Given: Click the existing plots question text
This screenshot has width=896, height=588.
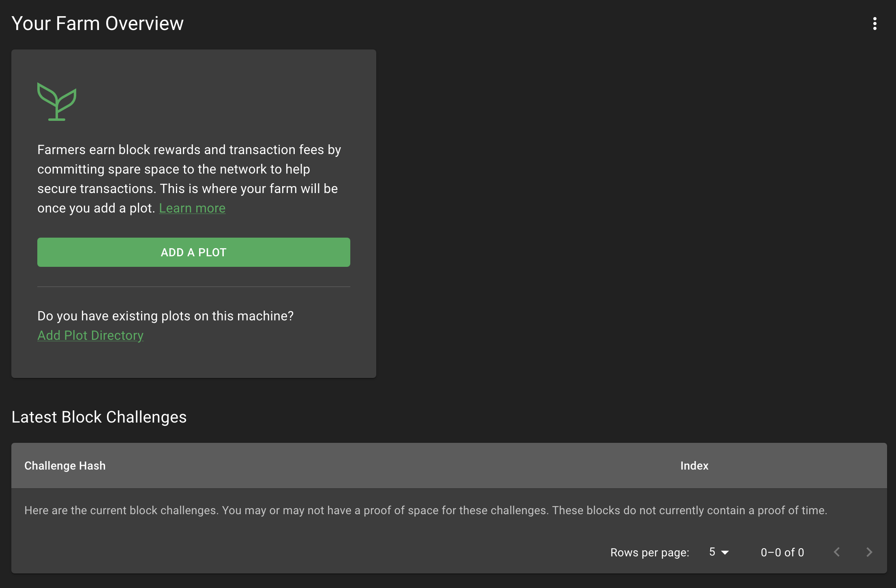Looking at the screenshot, I should (x=165, y=316).
